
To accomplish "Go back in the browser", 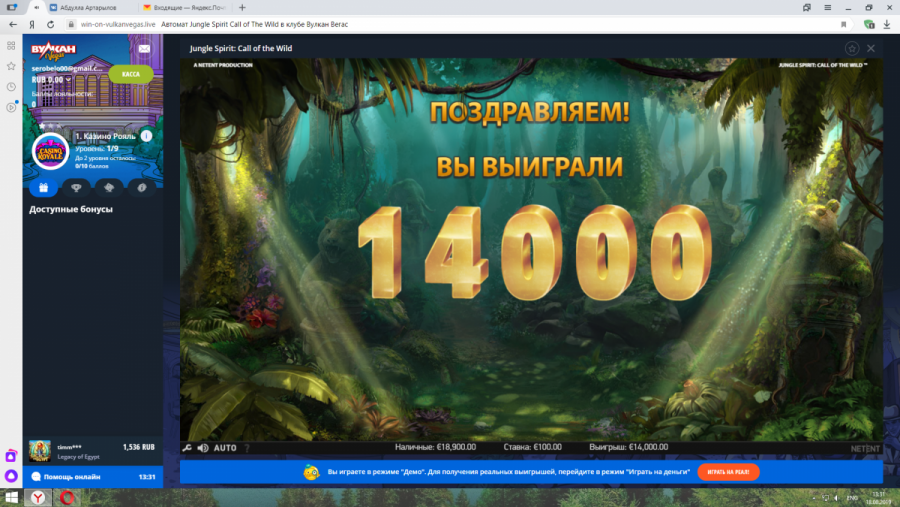I will click(x=13, y=24).
